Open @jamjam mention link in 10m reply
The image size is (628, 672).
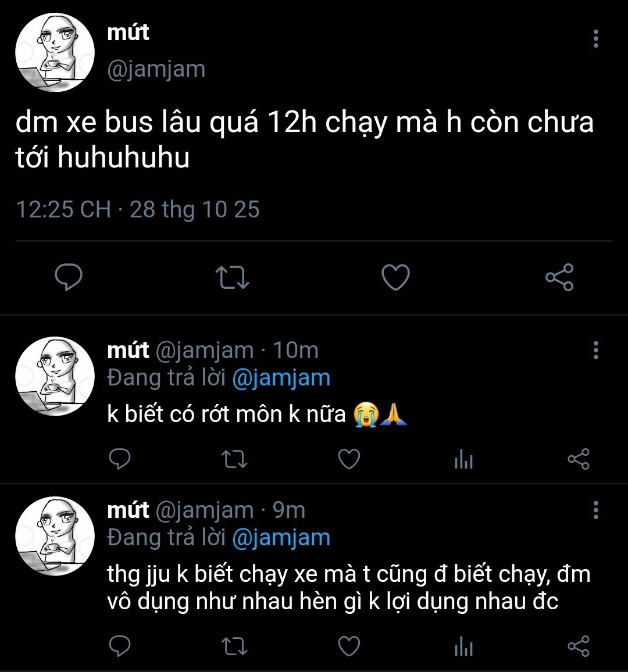pos(281,378)
